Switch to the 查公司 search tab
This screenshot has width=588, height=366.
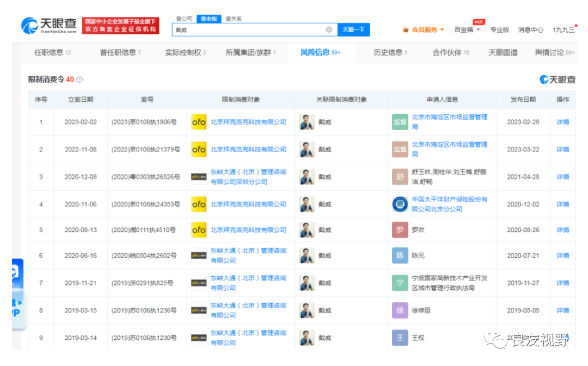pyautogui.click(x=184, y=19)
